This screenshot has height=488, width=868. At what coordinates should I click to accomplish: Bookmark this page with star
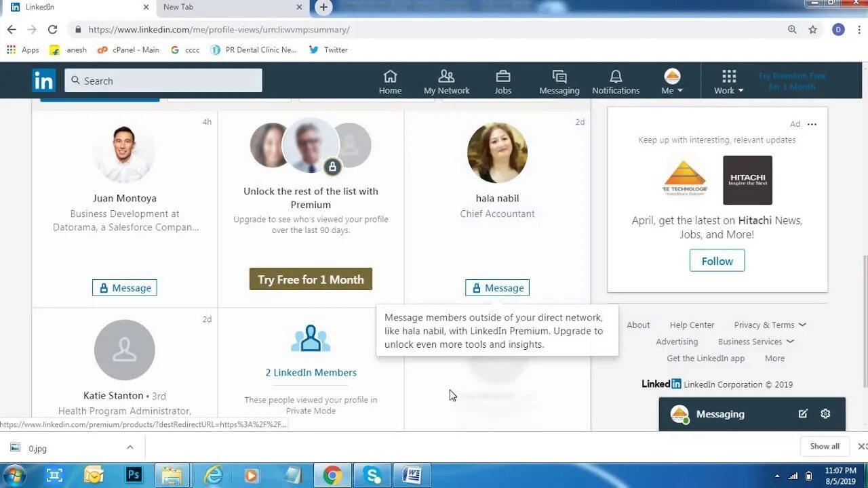pyautogui.click(x=812, y=30)
